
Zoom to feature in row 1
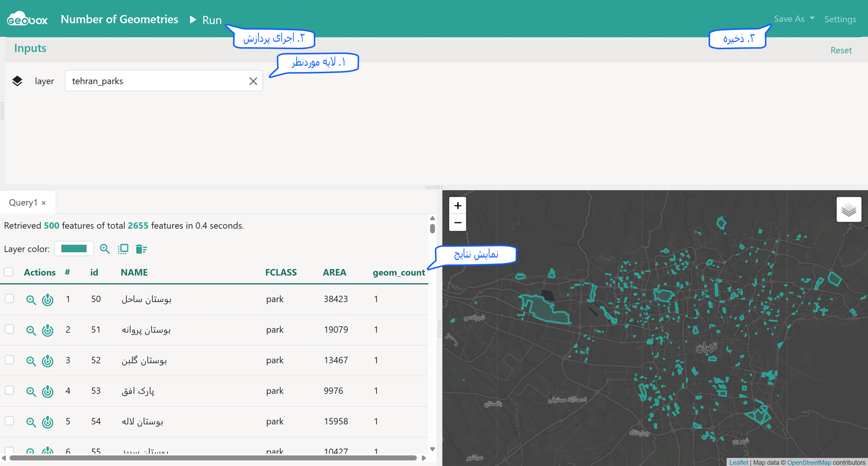[x=31, y=300]
